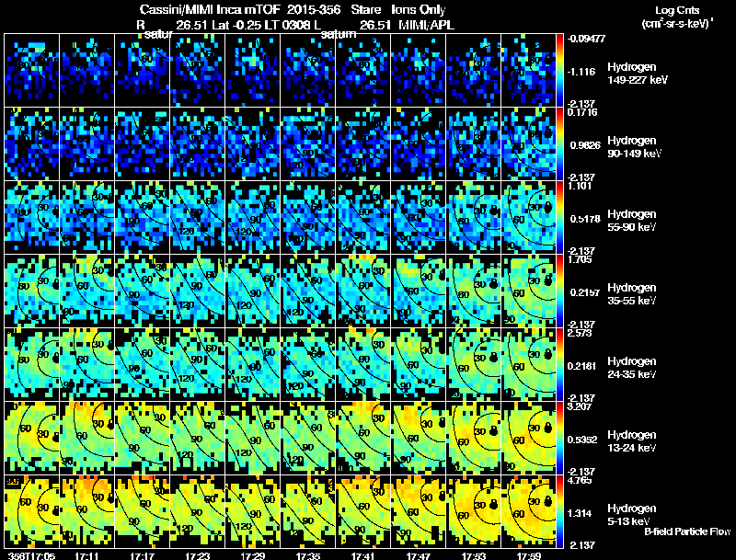The width and height of the screenshot is (736, 560).
Task: Click the Hydrogen 24-35 keV row label
Action: (632, 368)
